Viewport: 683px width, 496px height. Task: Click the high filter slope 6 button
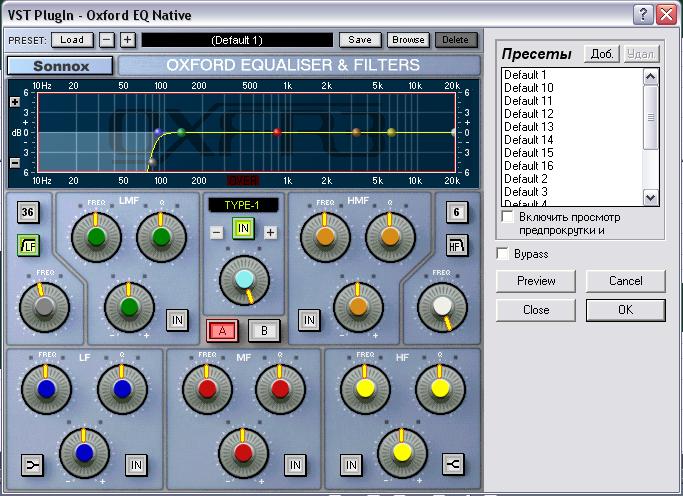pyautogui.click(x=457, y=212)
